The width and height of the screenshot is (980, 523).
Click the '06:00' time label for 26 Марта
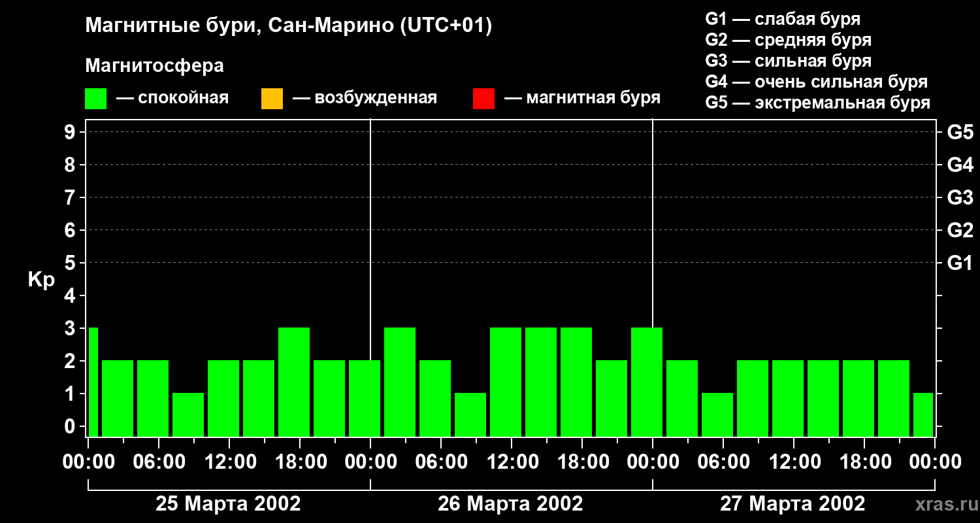[x=441, y=462]
